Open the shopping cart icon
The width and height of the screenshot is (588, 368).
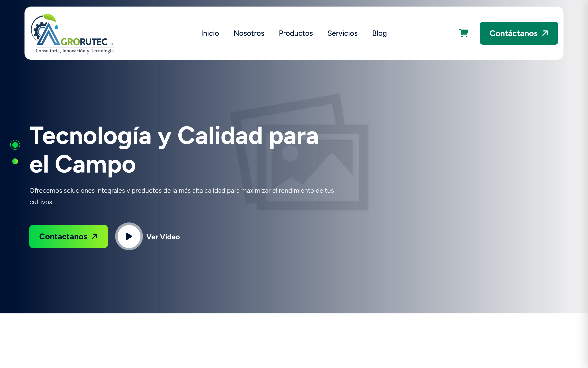pyautogui.click(x=464, y=33)
